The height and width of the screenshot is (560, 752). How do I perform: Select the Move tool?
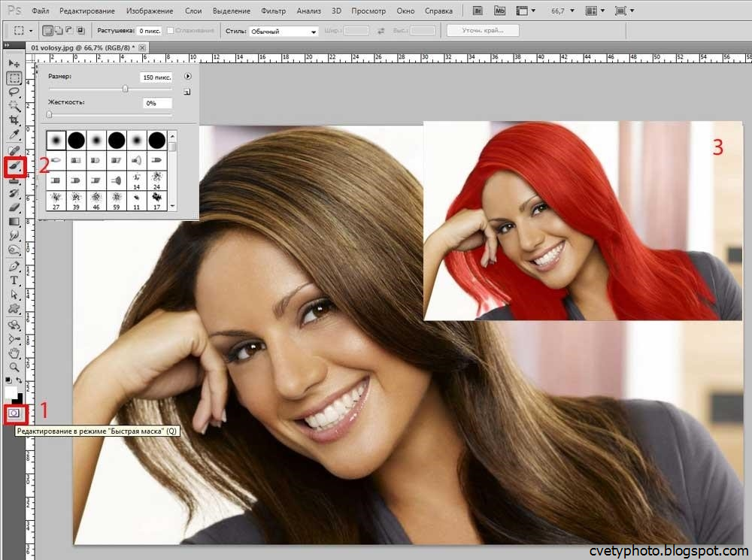(x=14, y=63)
